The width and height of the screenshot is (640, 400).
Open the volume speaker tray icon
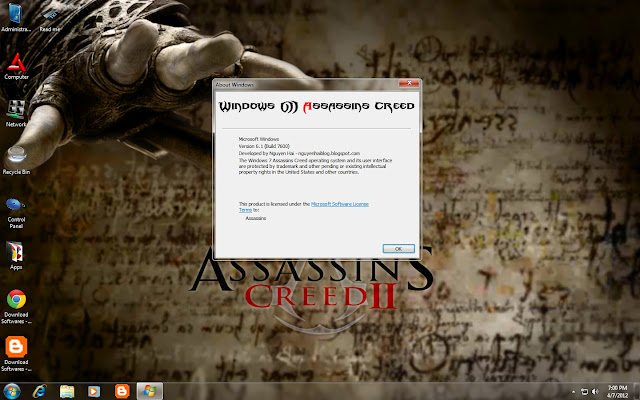595,391
